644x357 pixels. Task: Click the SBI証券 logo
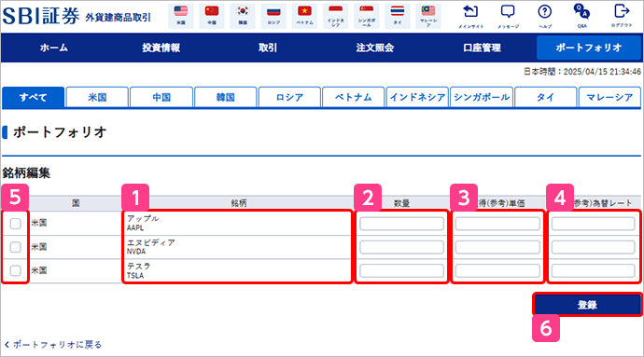click(41, 16)
